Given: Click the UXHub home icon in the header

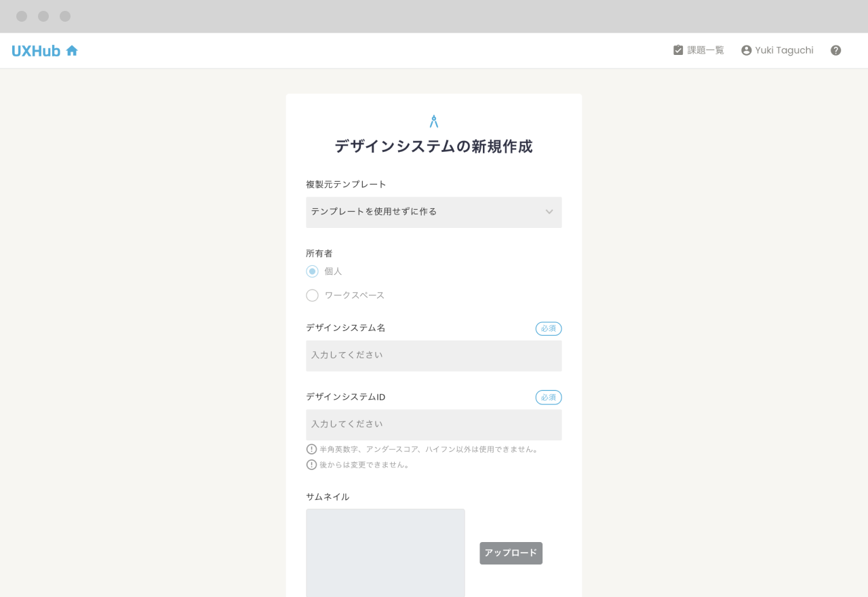Looking at the screenshot, I should (72, 50).
